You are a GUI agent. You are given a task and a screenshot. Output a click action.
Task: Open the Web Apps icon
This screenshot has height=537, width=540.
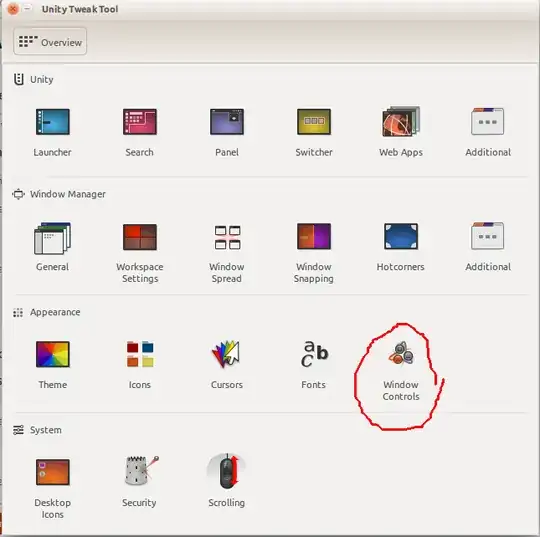[401, 121]
